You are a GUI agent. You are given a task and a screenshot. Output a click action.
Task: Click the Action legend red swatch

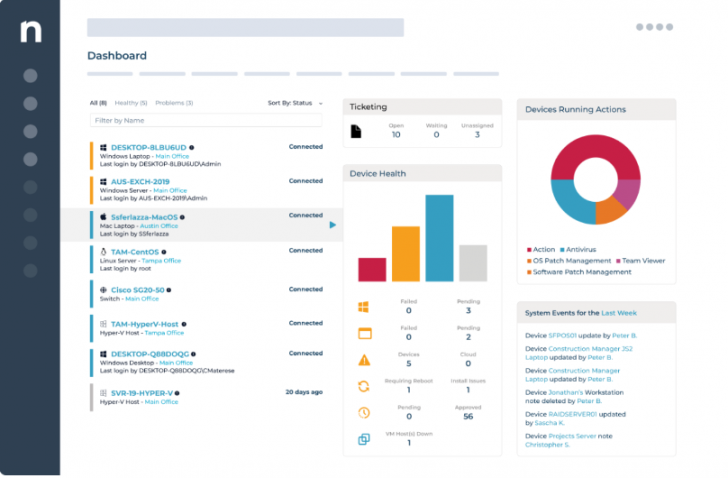(x=529, y=250)
